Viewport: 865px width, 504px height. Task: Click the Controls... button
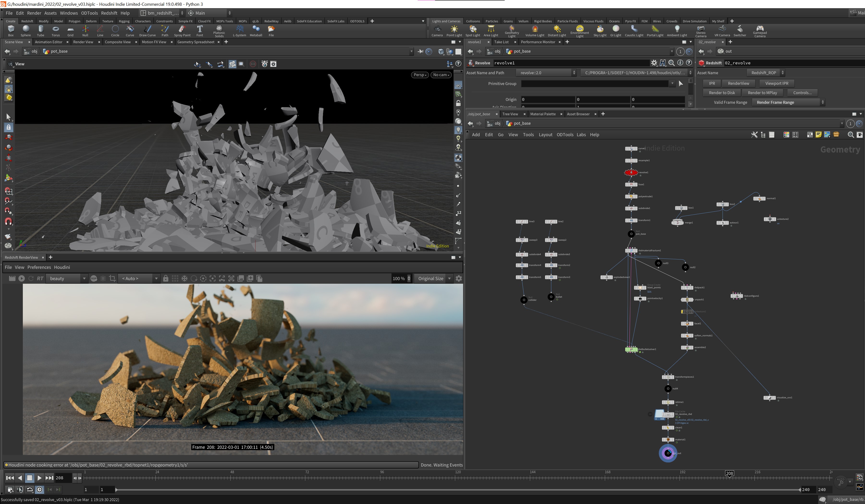(x=802, y=93)
